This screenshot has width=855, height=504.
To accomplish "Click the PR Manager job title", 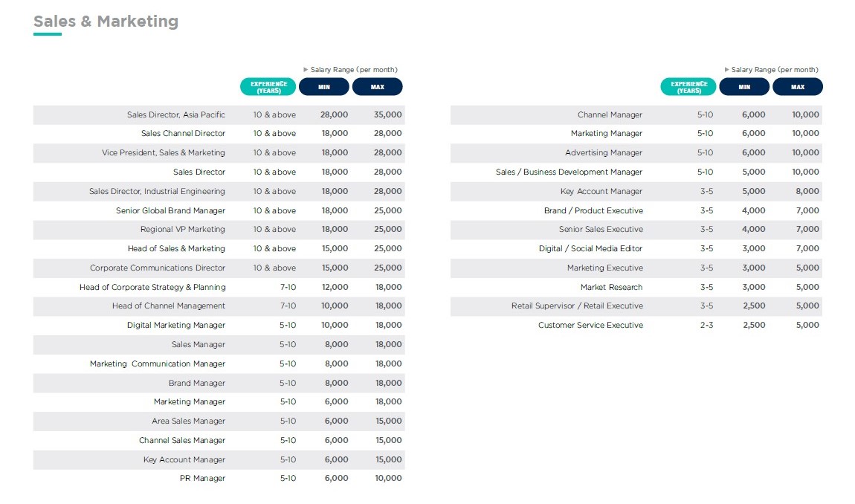I will (202, 479).
